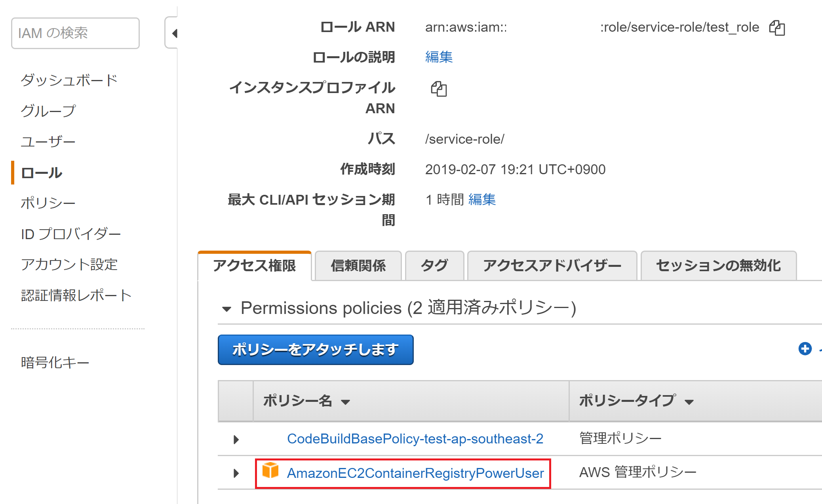Sort by ポリシータイプ column arrow
The height and width of the screenshot is (504, 822).
click(691, 401)
